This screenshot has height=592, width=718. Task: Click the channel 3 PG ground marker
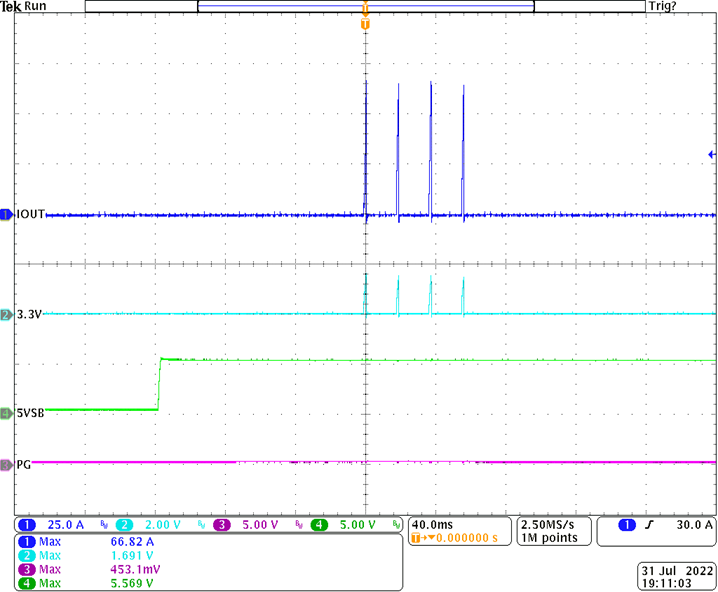6,465
